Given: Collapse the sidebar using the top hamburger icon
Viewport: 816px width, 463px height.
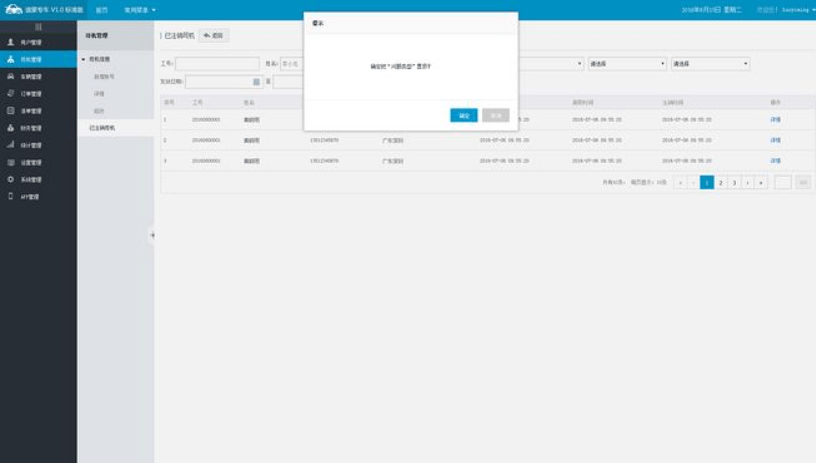Looking at the screenshot, I should 38,26.
